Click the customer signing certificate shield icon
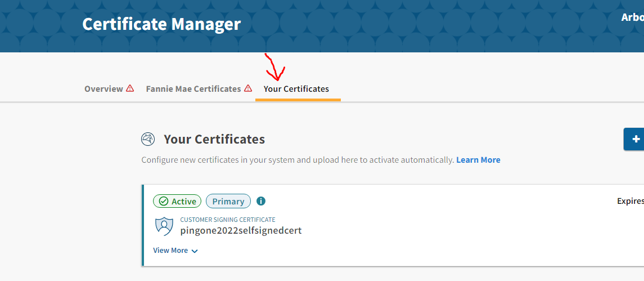Viewport: 644px width, 281px height. (x=164, y=226)
